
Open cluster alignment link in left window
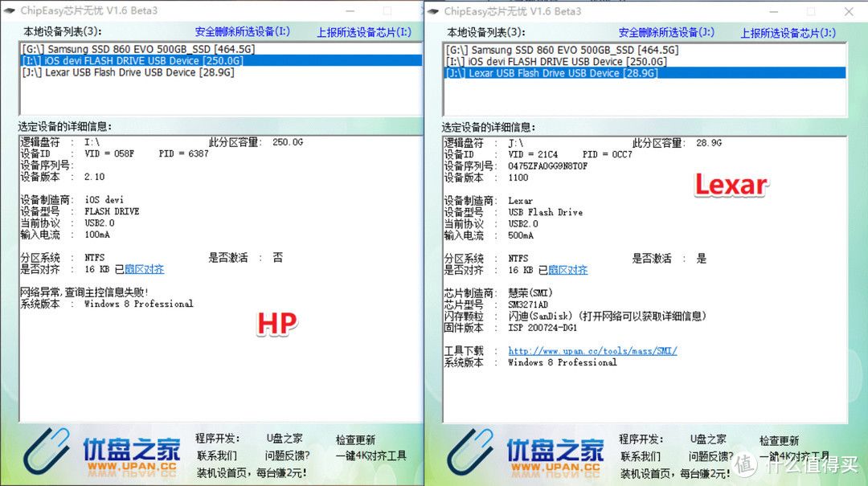[x=144, y=269]
